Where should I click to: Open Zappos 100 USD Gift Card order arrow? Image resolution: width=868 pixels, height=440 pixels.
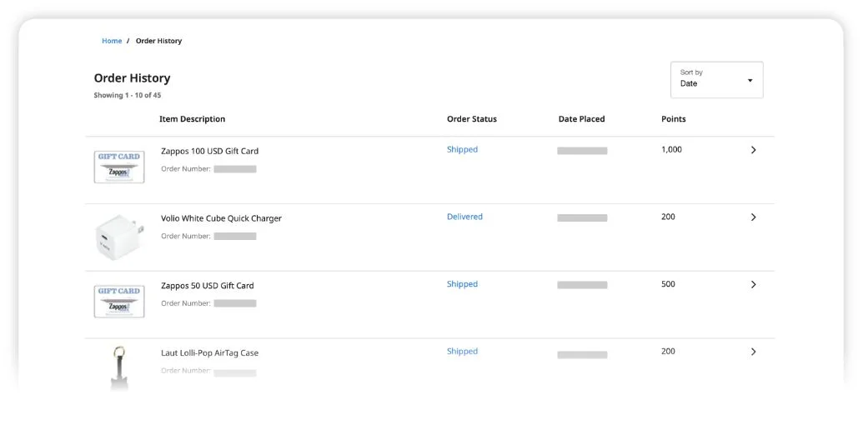753,150
